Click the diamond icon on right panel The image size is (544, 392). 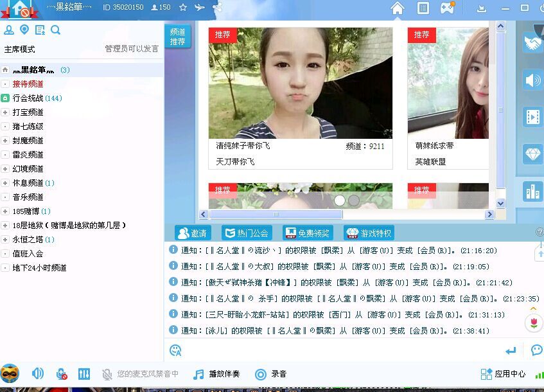coord(532,154)
